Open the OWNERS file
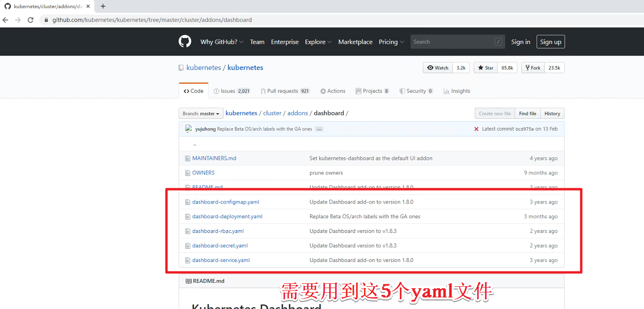 tap(203, 173)
